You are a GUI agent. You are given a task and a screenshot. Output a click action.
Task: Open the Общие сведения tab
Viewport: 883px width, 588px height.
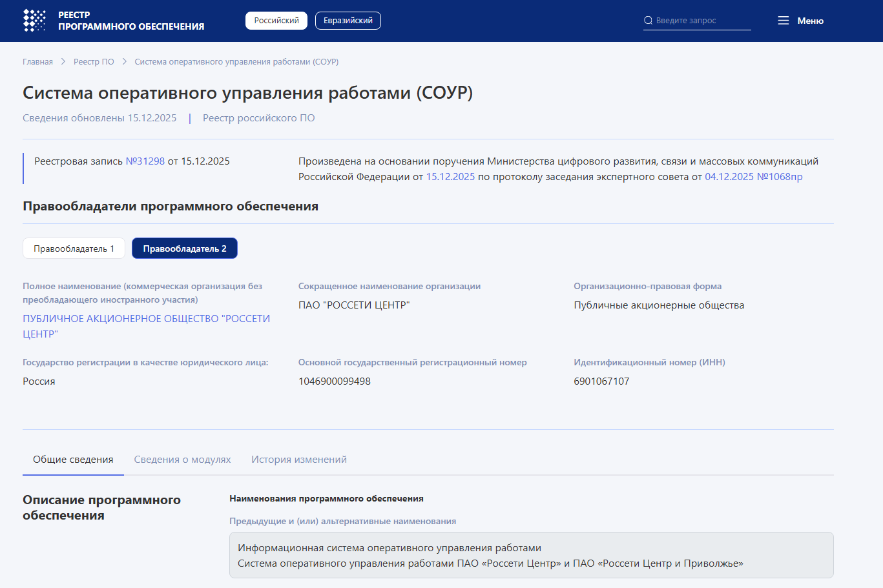click(x=73, y=460)
